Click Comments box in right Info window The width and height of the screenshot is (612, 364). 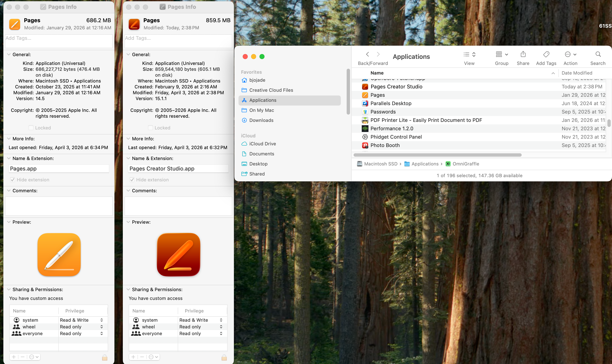(x=178, y=206)
